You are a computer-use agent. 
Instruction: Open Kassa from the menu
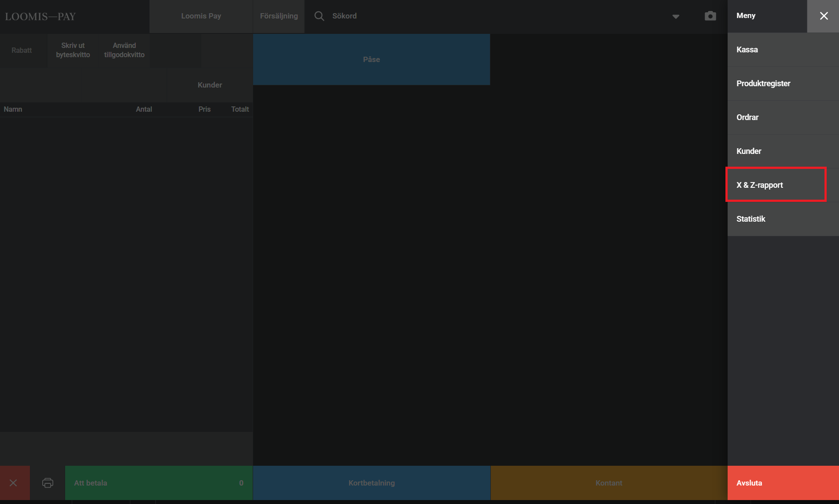(783, 50)
